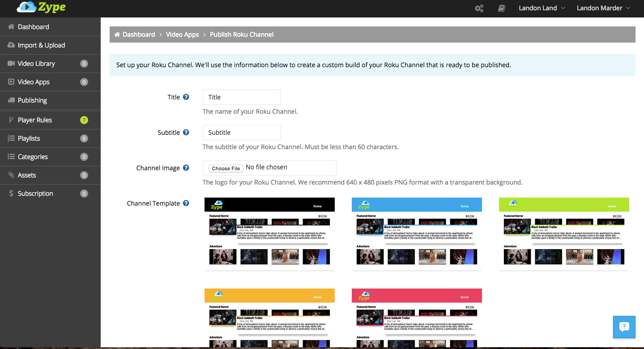
Task: Select the black channel template
Action: coord(269,234)
